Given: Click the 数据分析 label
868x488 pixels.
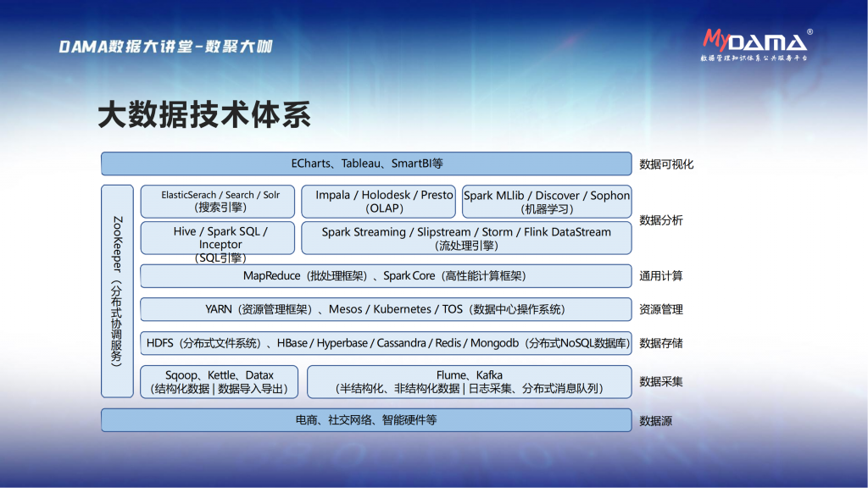Looking at the screenshot, I should (661, 220).
